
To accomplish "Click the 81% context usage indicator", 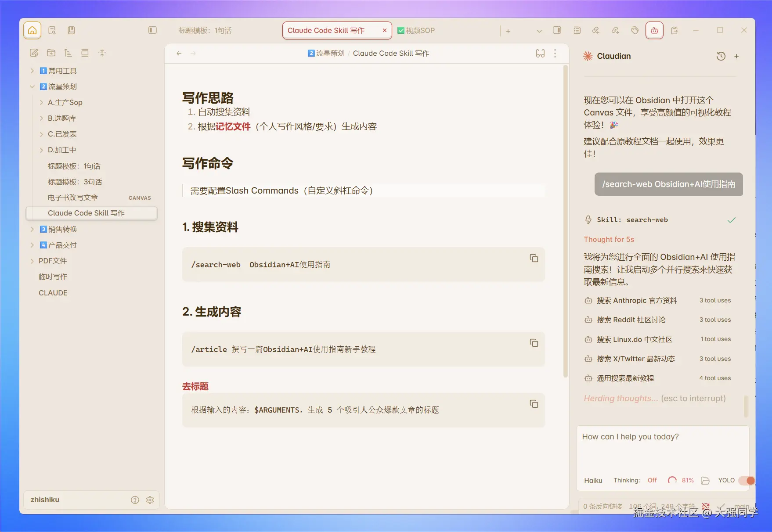I will pos(681,480).
